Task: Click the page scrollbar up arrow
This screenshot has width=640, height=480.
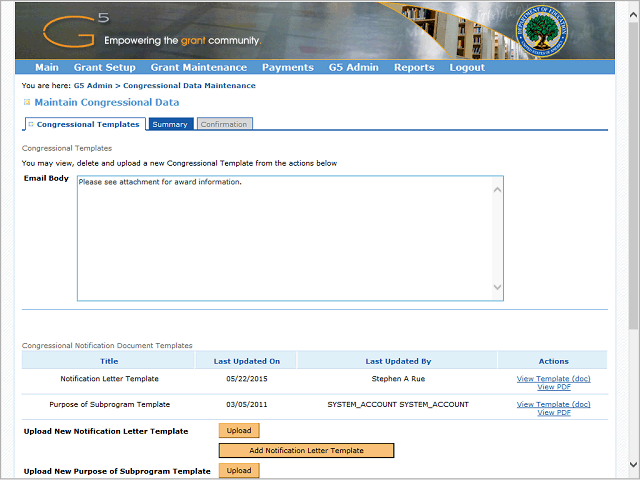Action: click(x=633, y=15)
